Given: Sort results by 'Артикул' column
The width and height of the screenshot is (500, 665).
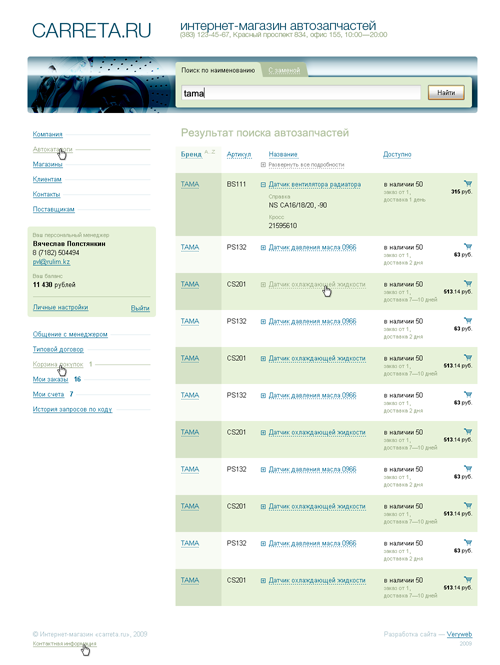Looking at the screenshot, I should [x=239, y=154].
